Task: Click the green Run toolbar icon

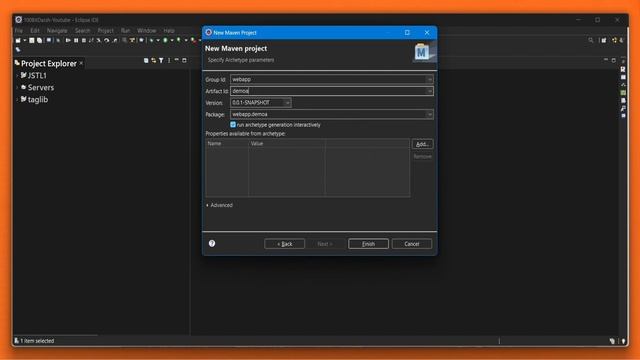Action: pos(165,40)
